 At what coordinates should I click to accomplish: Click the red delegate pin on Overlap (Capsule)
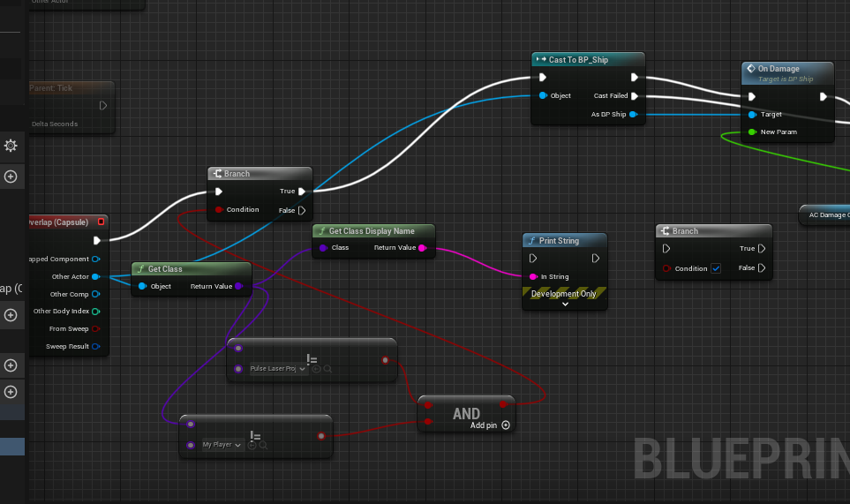(101, 222)
